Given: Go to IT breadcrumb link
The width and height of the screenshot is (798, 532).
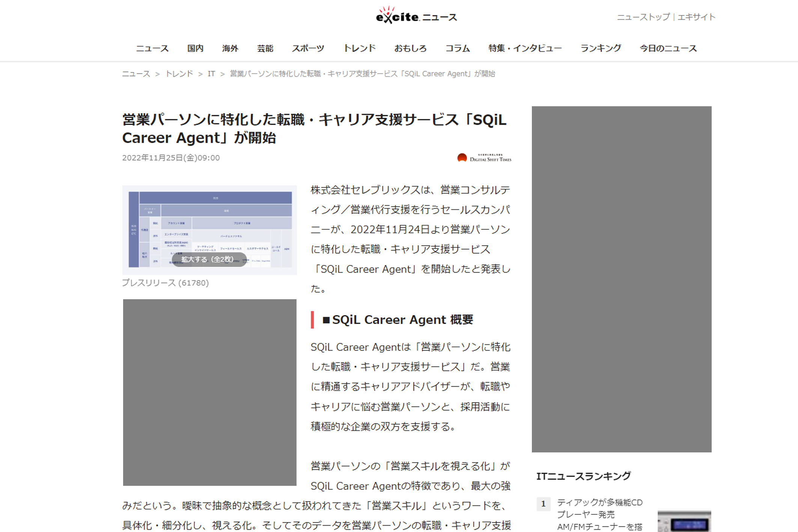Looking at the screenshot, I should pos(211,74).
